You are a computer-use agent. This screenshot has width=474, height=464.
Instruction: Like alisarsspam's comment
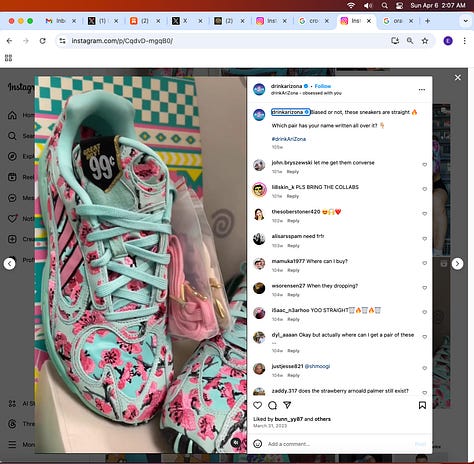click(424, 239)
